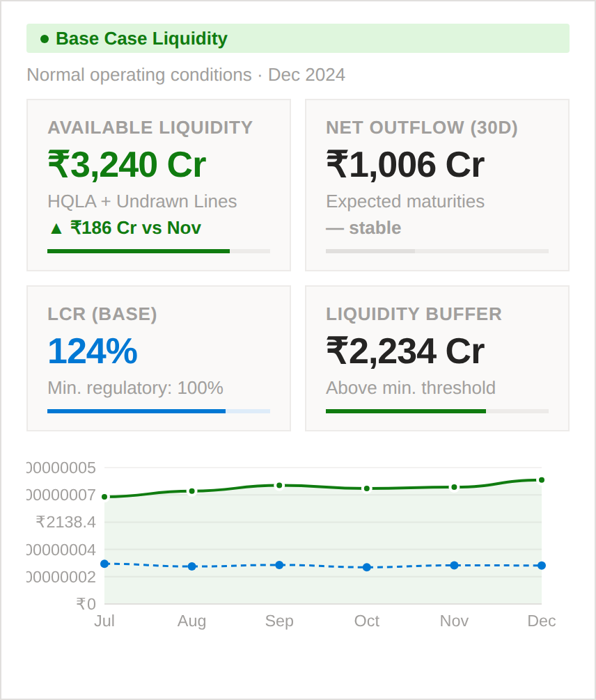Click the green up-triangle next to ₹186 Cr
The height and width of the screenshot is (700, 596).
[x=56, y=228]
